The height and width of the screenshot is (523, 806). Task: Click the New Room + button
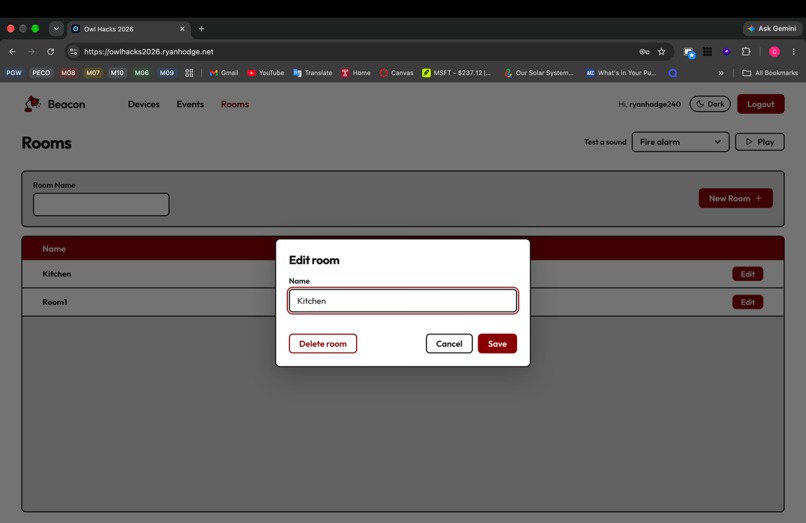pos(735,198)
